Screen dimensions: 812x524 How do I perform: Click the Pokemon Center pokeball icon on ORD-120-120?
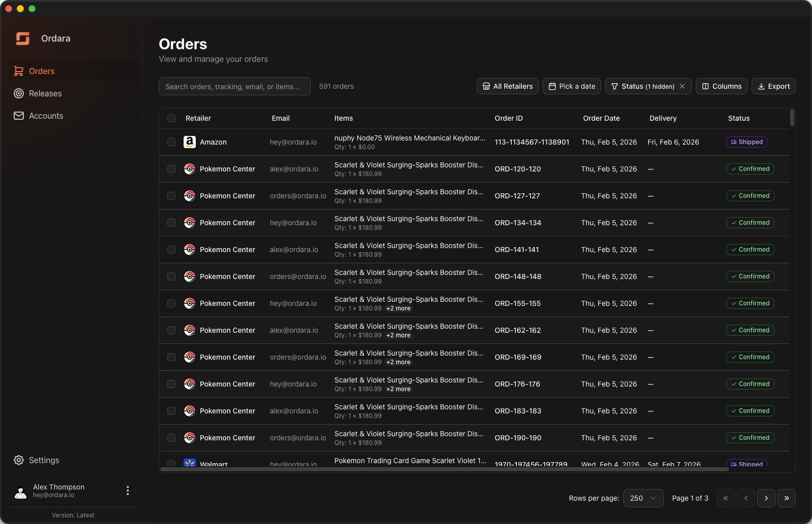tap(189, 169)
